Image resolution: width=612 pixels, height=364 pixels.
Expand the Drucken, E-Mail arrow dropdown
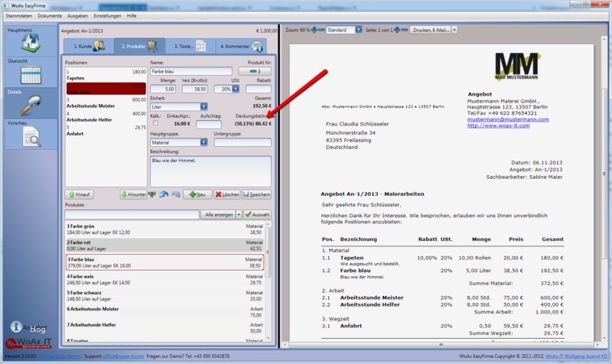click(454, 30)
